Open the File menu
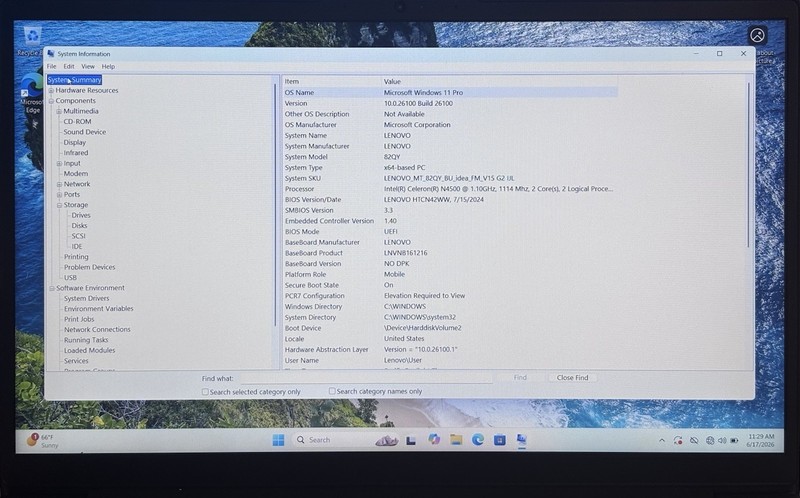 point(52,66)
